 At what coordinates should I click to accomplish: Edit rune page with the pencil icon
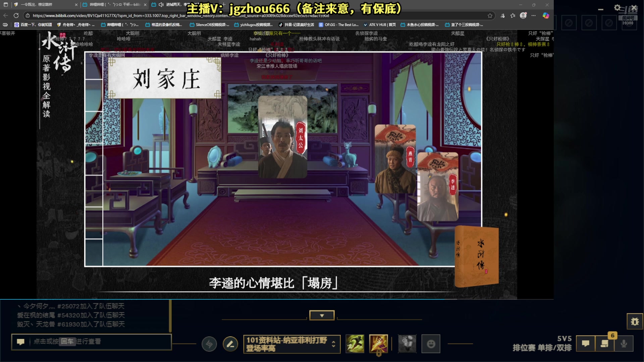click(x=230, y=344)
